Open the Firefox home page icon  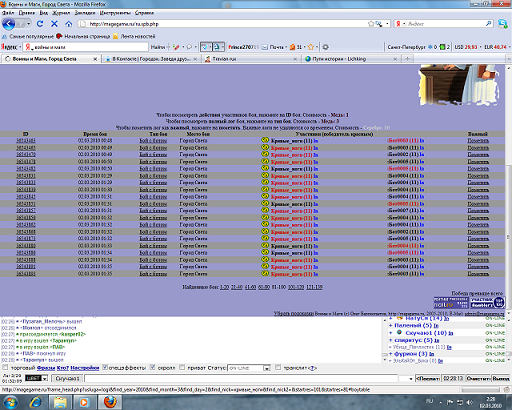(x=69, y=24)
